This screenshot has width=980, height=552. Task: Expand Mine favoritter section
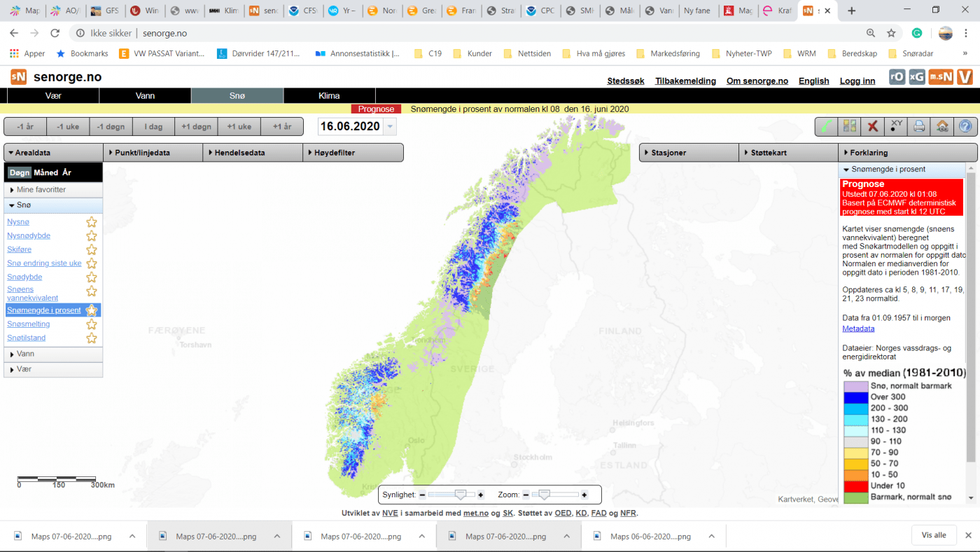pyautogui.click(x=53, y=190)
